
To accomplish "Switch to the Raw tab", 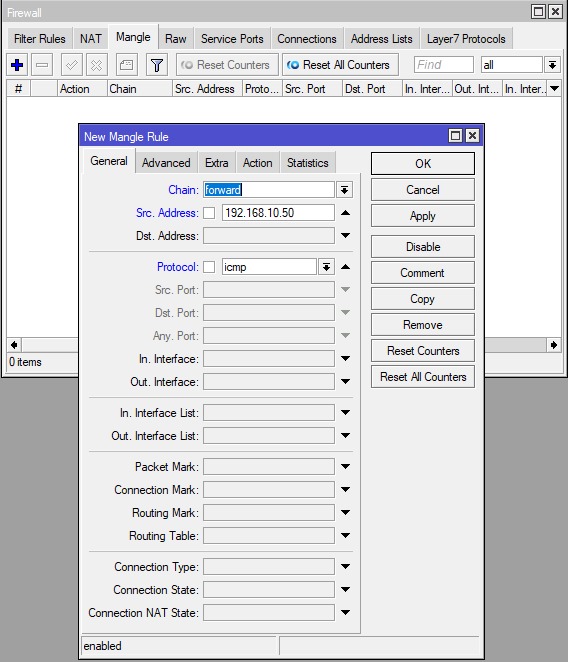I will (x=176, y=39).
